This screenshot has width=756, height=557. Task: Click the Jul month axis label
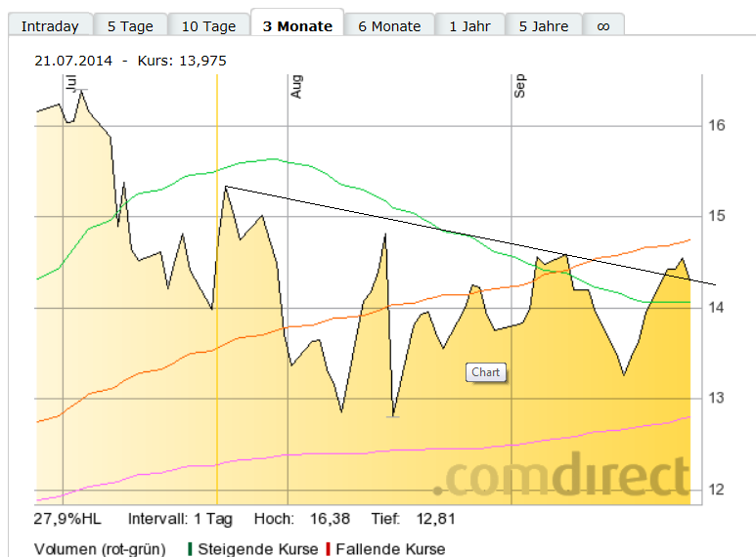(71, 83)
